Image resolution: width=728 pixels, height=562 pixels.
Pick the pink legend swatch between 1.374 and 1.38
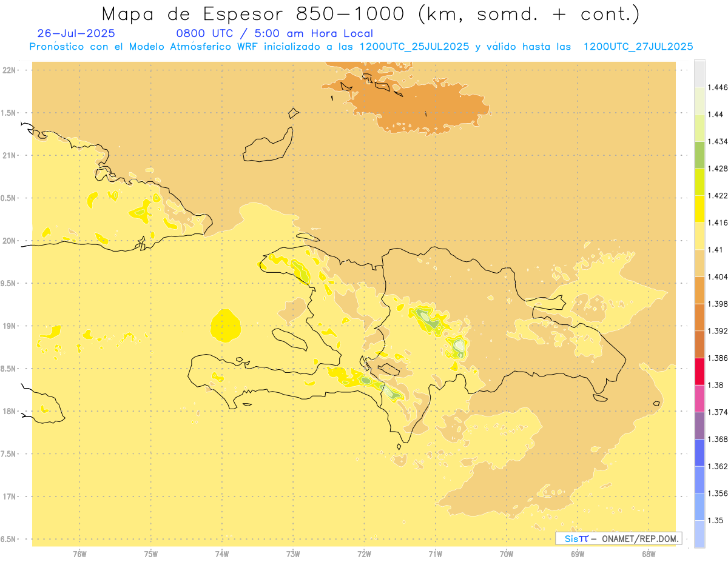click(699, 398)
